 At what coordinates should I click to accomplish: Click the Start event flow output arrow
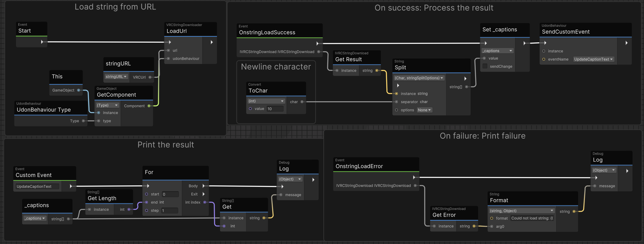pos(42,42)
